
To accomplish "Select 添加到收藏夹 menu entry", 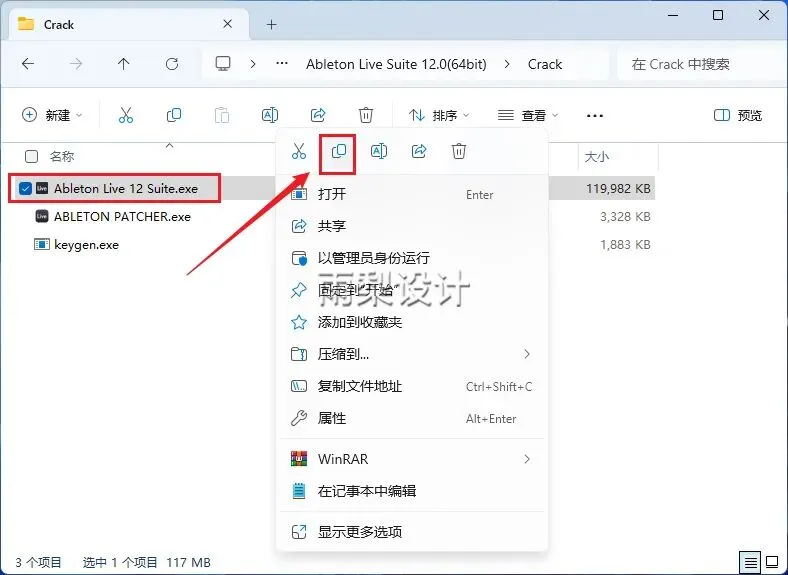I will (x=412, y=322).
